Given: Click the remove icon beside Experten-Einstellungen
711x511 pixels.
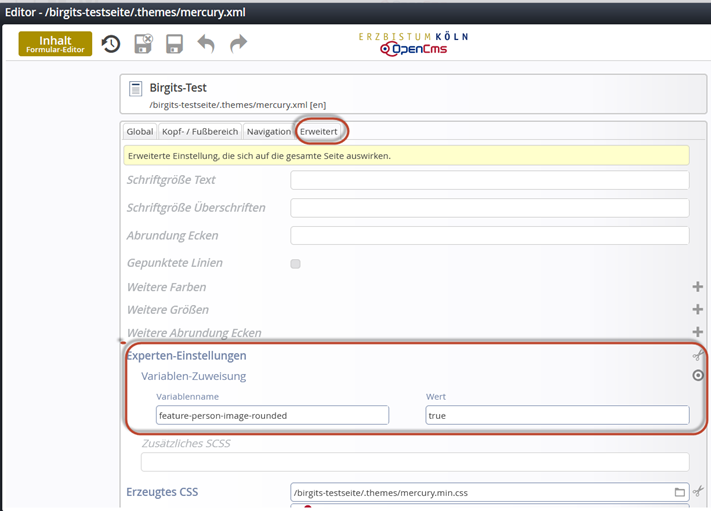Looking at the screenshot, I should coord(697,355).
